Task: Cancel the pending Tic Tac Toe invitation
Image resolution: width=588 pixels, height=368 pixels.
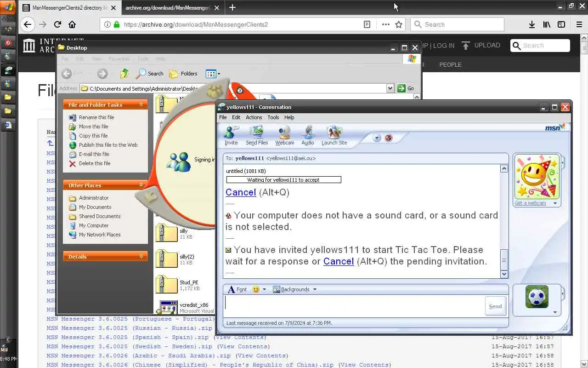Action: pos(339,261)
